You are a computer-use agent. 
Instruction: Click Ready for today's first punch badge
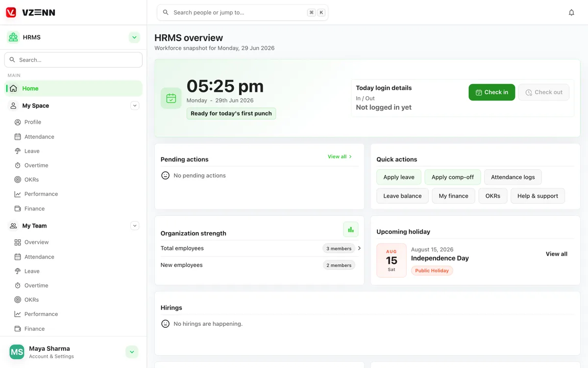tap(231, 113)
